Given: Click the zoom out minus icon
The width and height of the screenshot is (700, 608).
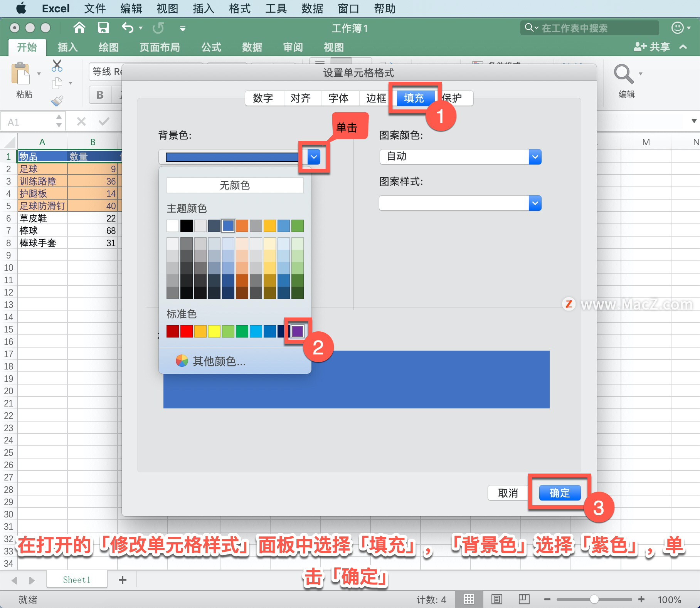Looking at the screenshot, I should (x=547, y=600).
